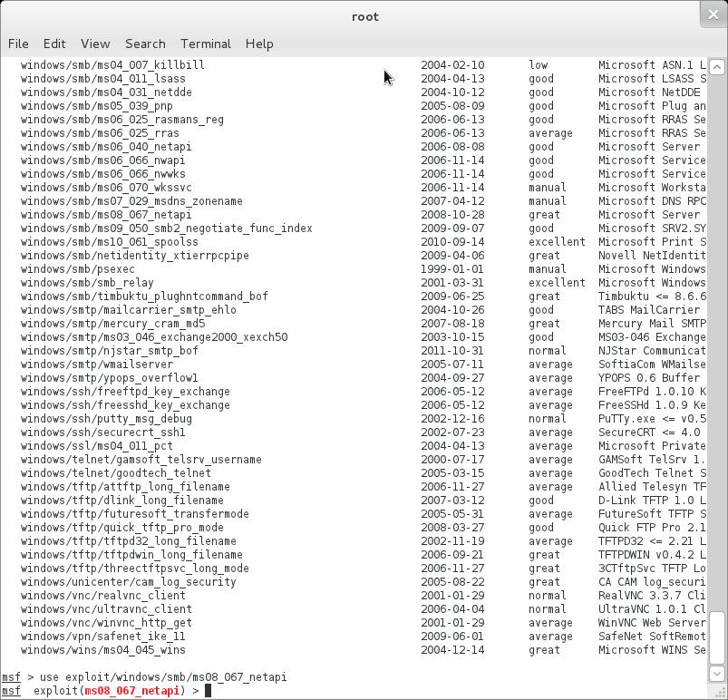Close the root terminal window
The width and height of the screenshot is (728, 700).
tap(713, 14)
